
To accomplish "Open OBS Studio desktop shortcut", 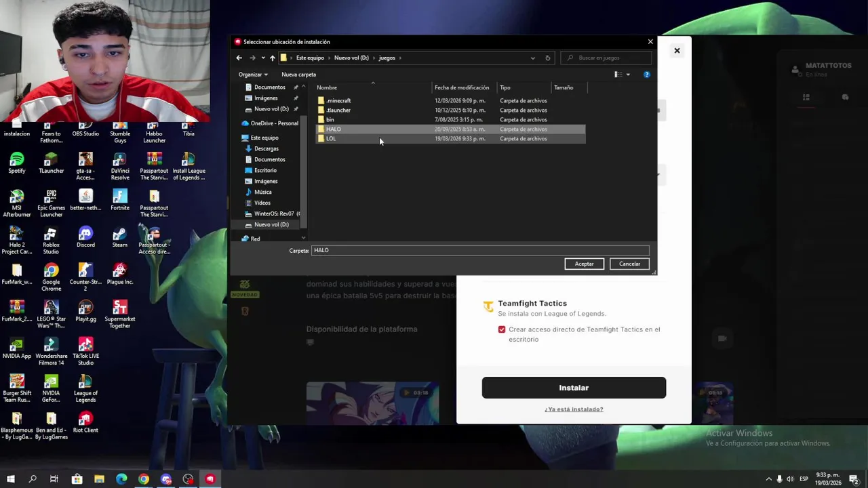I will (x=85, y=129).
